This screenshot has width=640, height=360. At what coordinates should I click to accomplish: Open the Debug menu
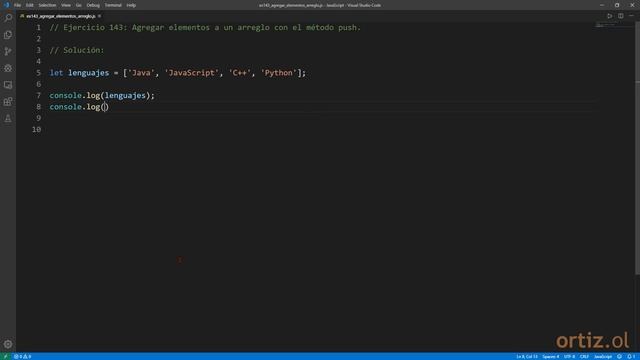(93, 5)
